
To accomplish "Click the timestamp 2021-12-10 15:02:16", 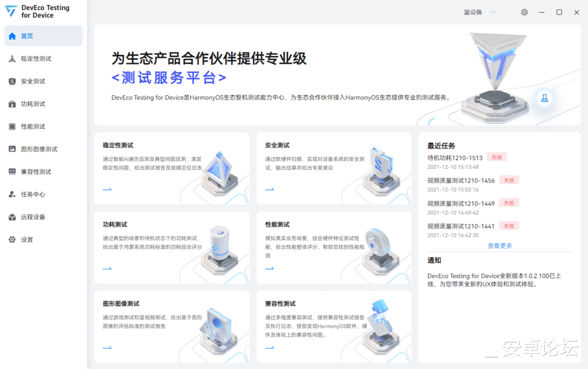I will pyautogui.click(x=453, y=190).
